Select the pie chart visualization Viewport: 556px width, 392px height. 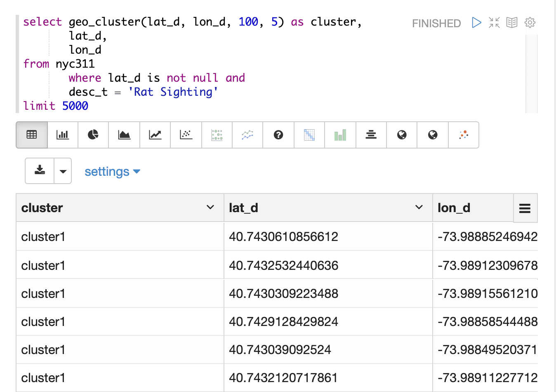(x=93, y=135)
